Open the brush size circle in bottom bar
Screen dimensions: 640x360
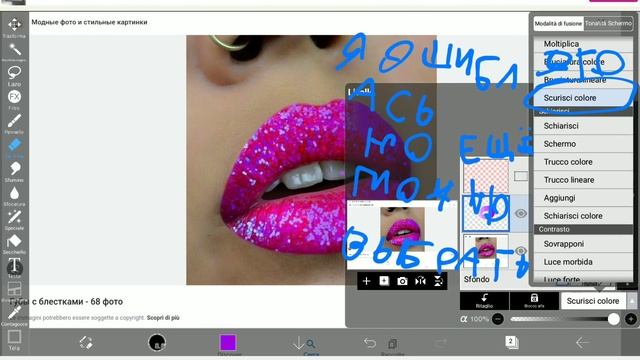[157, 342]
